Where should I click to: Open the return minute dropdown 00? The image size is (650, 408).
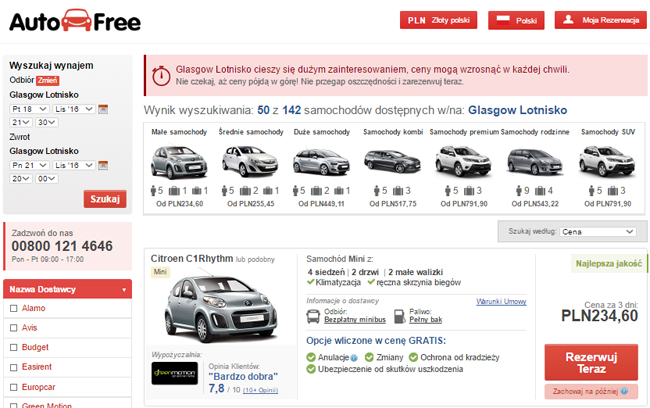(46, 179)
